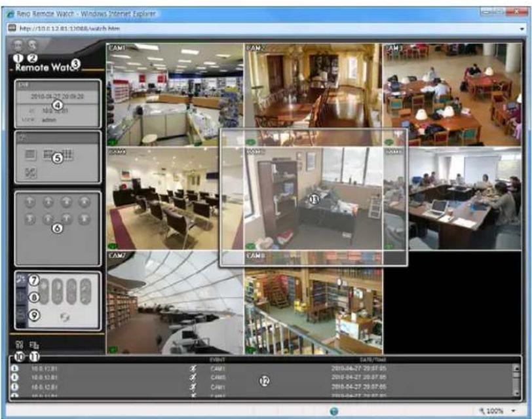Increase the fourth image adjustment control
The width and height of the screenshot is (532, 419).
click(x=86, y=285)
